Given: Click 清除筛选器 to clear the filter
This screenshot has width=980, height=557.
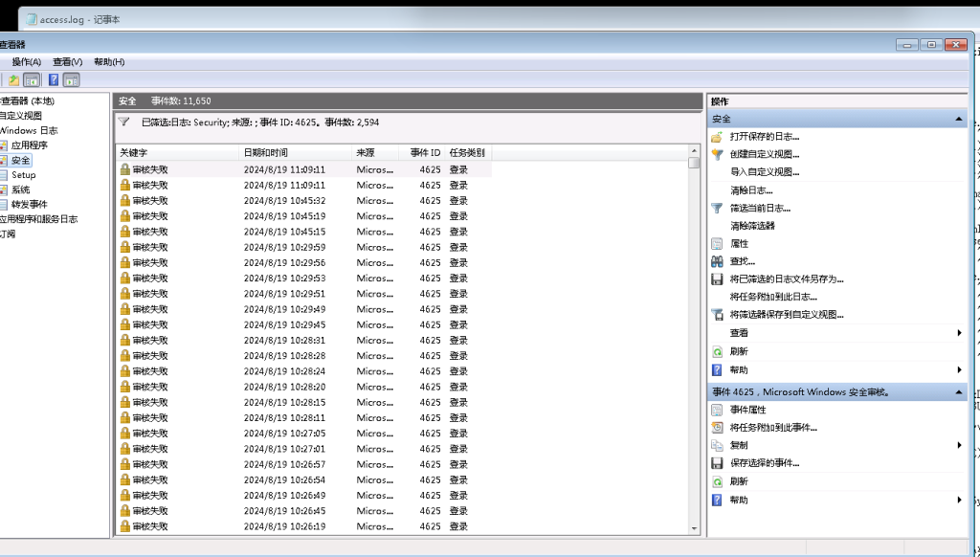Looking at the screenshot, I should [x=752, y=226].
